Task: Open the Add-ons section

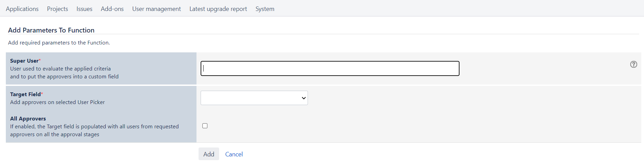Action: click(x=112, y=9)
